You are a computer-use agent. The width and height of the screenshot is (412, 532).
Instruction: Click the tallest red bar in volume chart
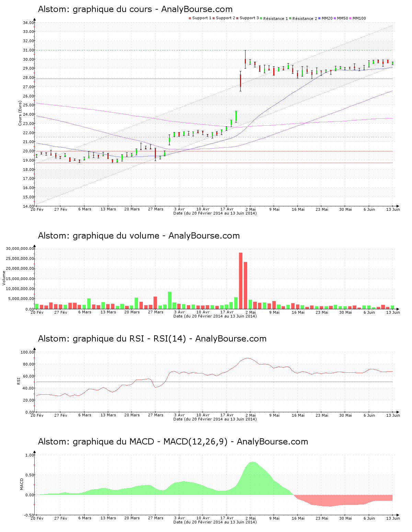pos(241,281)
